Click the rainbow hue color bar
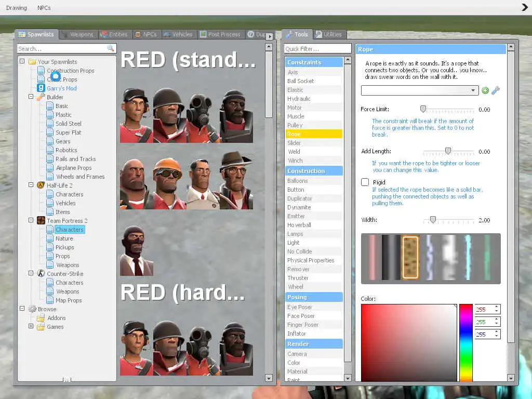 (466, 343)
